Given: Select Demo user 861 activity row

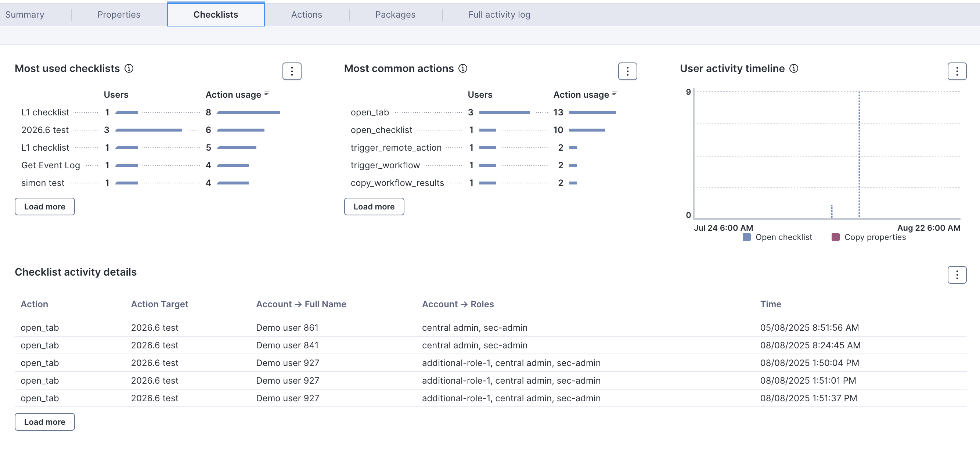Looking at the screenshot, I should coord(287,327).
